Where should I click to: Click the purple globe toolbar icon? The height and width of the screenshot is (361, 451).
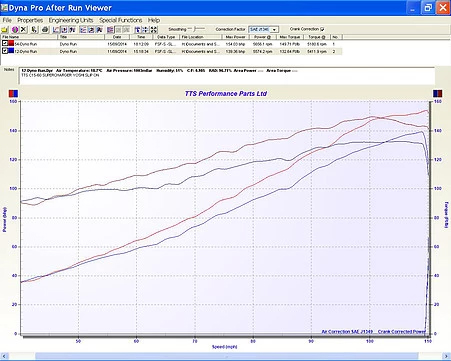click(15, 30)
